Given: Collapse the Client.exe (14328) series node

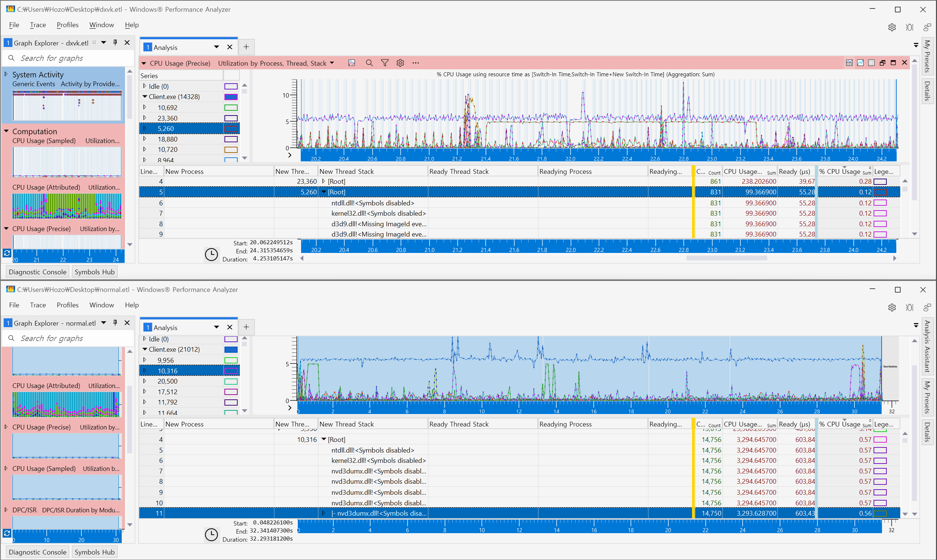Looking at the screenshot, I should point(144,97).
